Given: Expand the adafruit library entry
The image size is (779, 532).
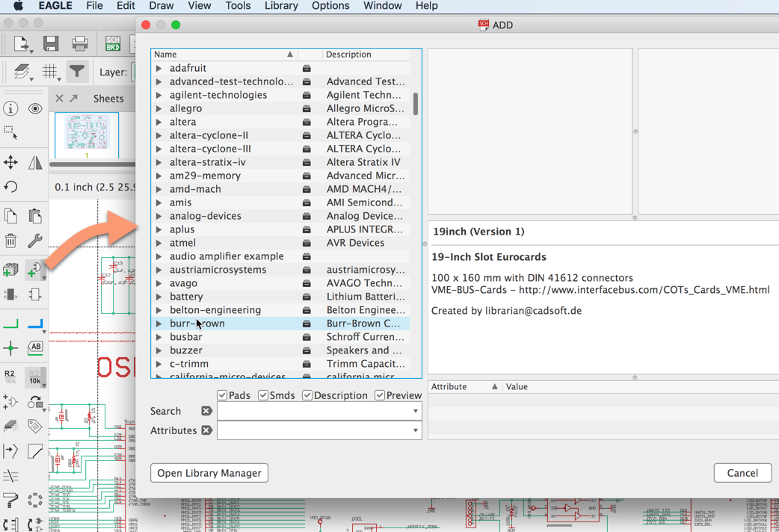Looking at the screenshot, I should (158, 68).
